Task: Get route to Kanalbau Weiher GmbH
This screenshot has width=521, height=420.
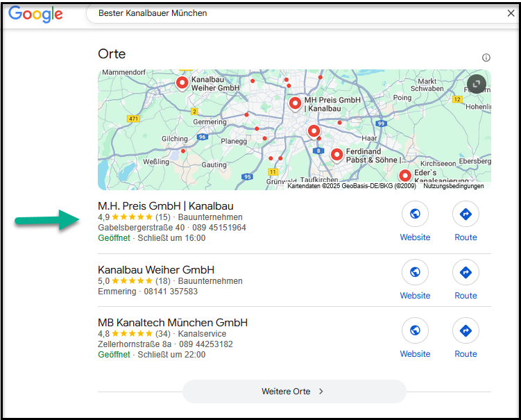Action: 466,273
